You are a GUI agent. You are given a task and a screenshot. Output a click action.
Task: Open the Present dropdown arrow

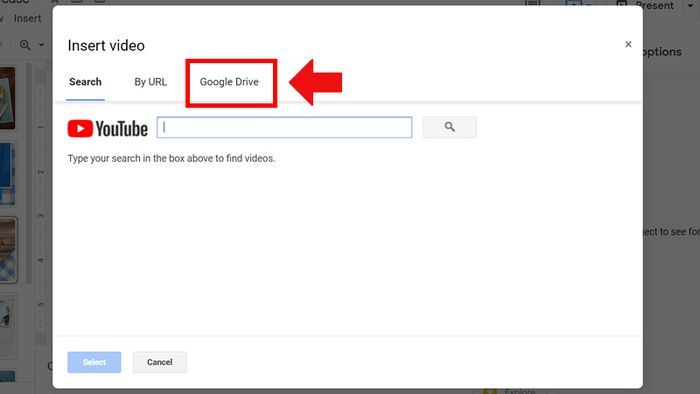click(690, 6)
